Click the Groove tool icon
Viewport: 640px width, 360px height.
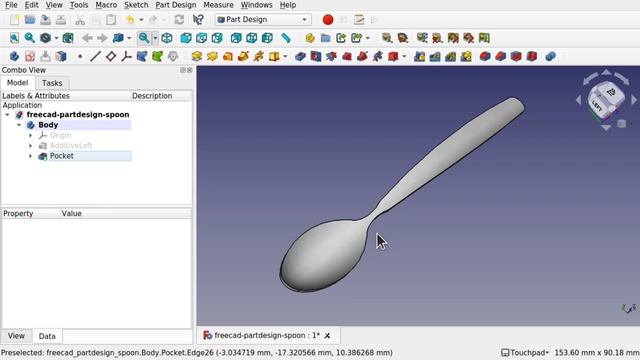(331, 56)
